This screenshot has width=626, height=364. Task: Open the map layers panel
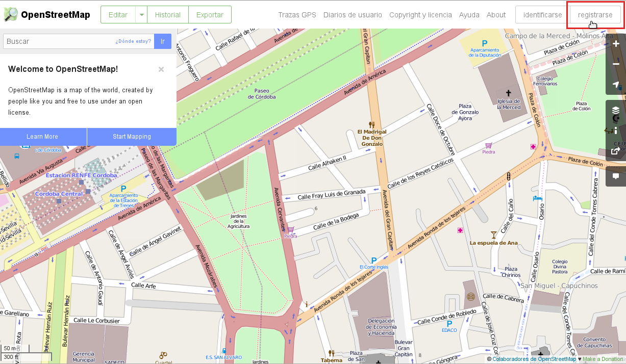[616, 110]
